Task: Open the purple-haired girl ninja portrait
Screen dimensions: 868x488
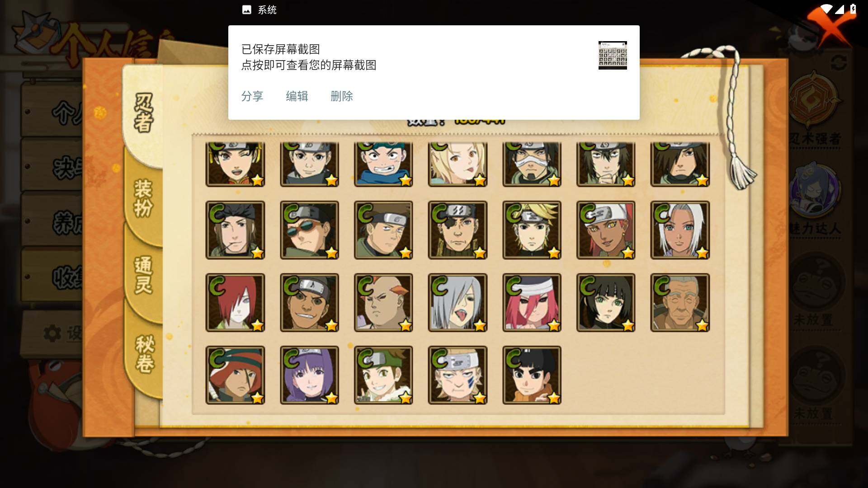Action: tap(309, 375)
